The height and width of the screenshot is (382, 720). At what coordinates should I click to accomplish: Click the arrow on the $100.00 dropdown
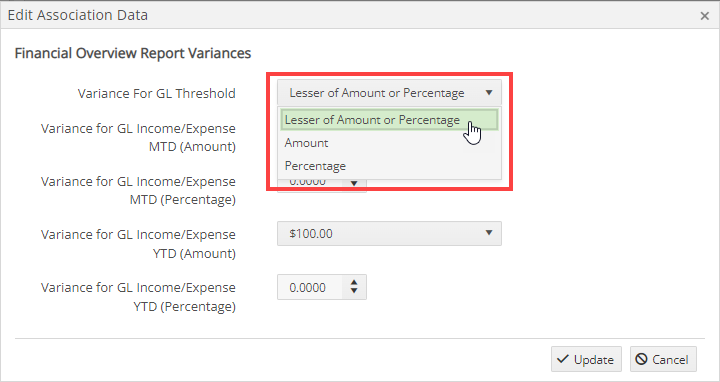pos(489,233)
